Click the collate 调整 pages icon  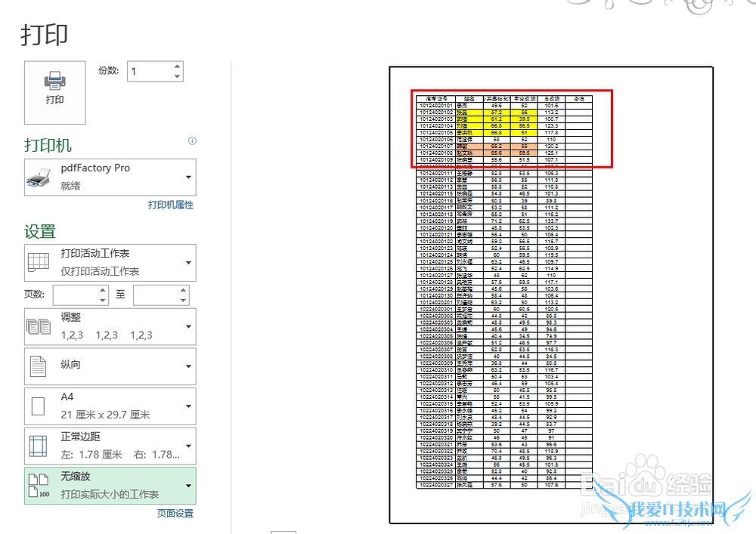tap(39, 326)
